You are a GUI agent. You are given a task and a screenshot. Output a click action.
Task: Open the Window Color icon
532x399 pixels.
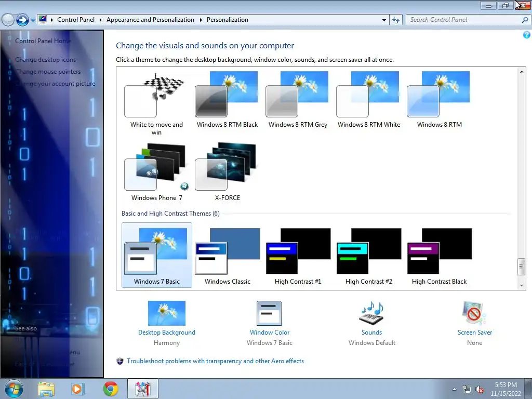click(x=269, y=313)
